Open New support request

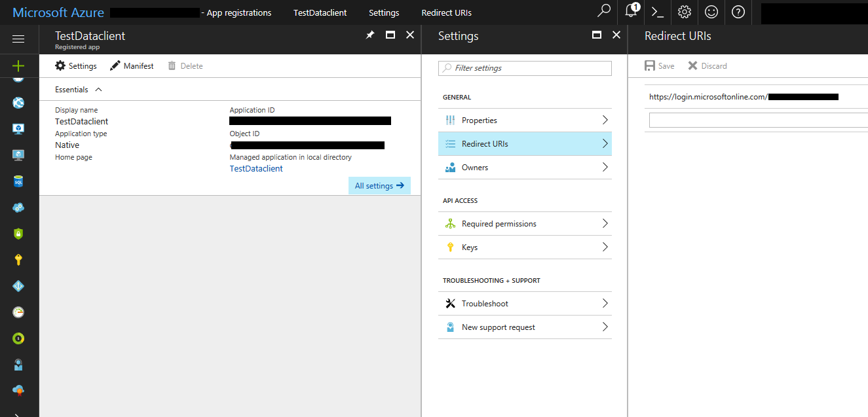525,327
